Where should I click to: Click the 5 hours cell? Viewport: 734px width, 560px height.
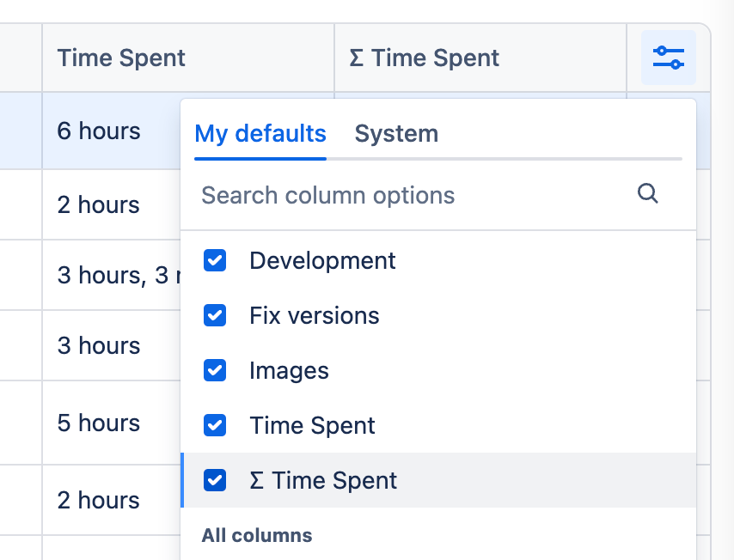click(x=99, y=423)
